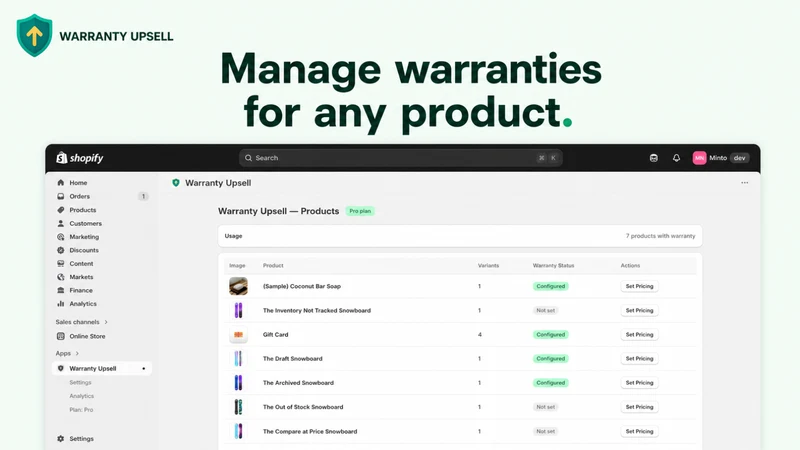
Task: Click '7 products with warranty' text
Action: click(660, 236)
